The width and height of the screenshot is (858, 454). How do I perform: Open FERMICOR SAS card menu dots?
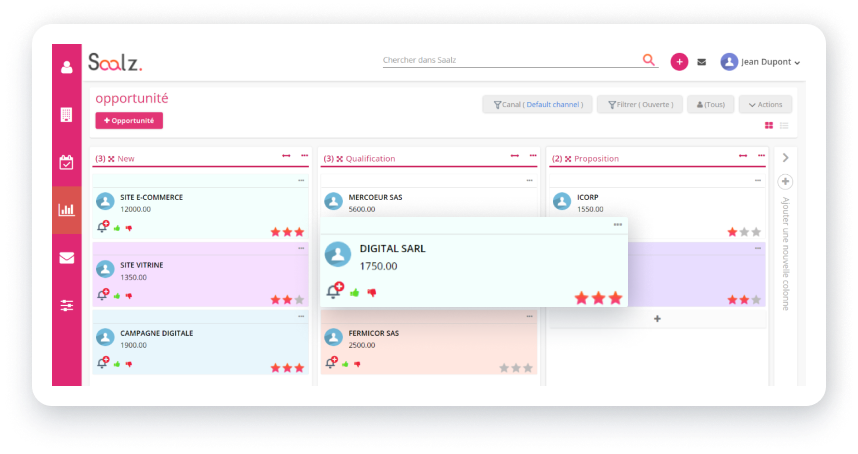530,316
